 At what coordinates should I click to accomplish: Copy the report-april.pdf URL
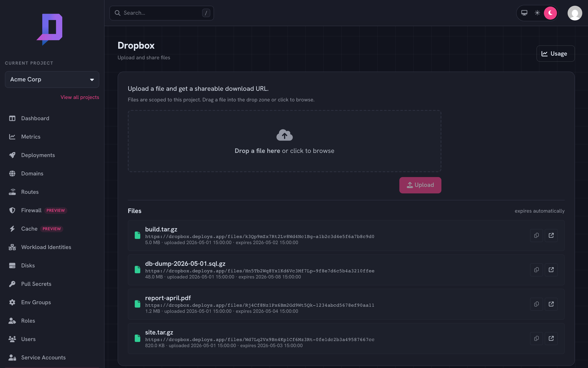[536, 304]
